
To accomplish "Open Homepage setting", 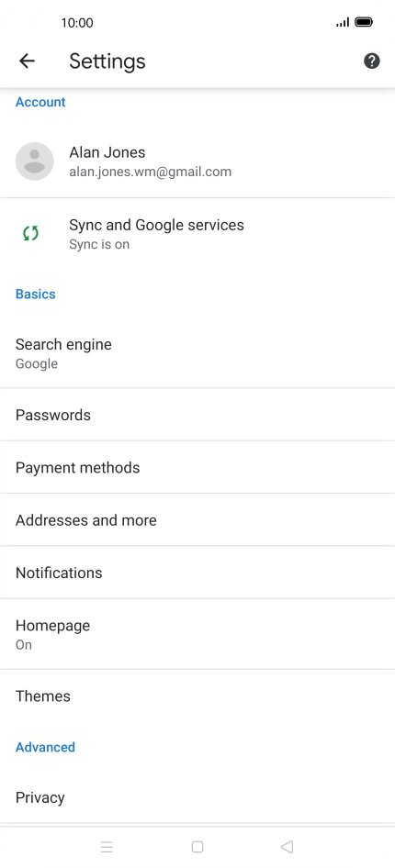I will 197,634.
